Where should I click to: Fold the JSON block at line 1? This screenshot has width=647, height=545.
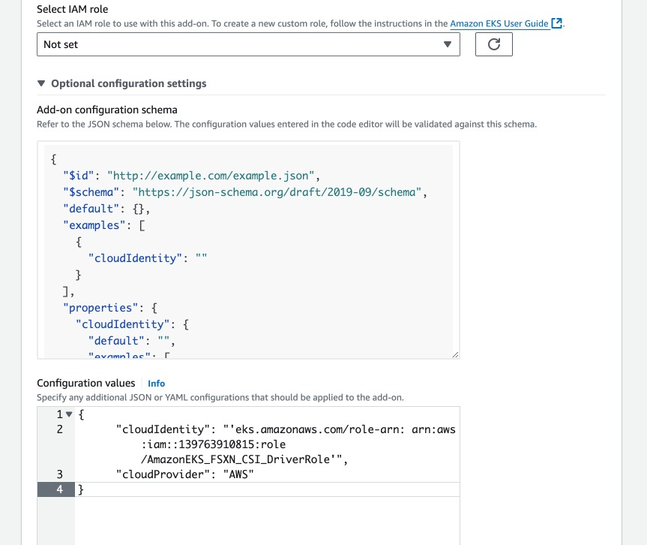[70, 414]
